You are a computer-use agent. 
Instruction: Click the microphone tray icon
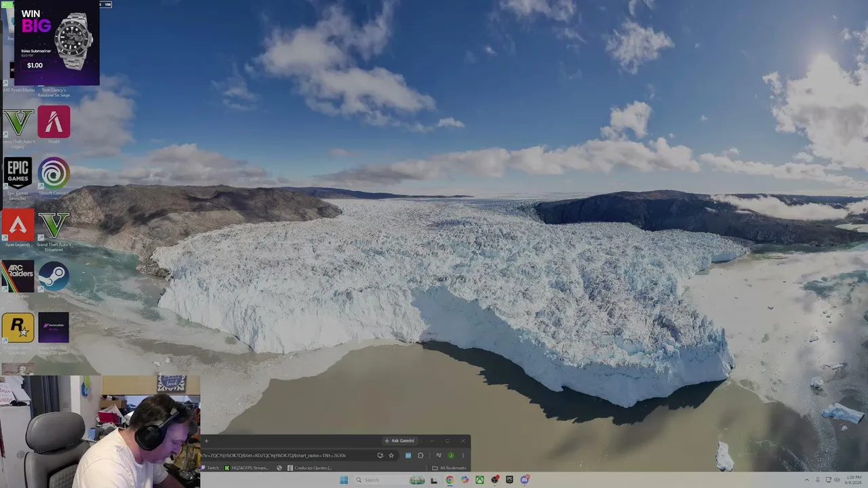click(x=818, y=480)
